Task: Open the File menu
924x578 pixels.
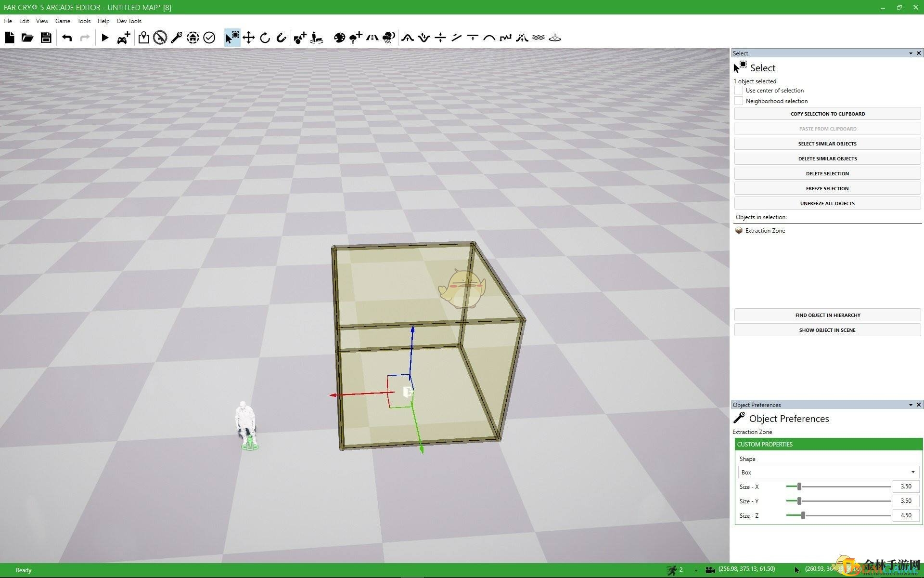Action: [8, 21]
